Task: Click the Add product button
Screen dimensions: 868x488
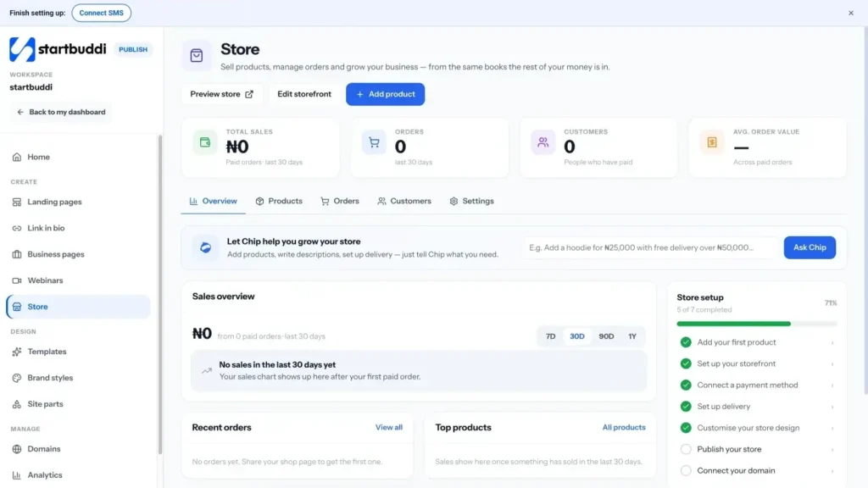Action: tap(386, 94)
